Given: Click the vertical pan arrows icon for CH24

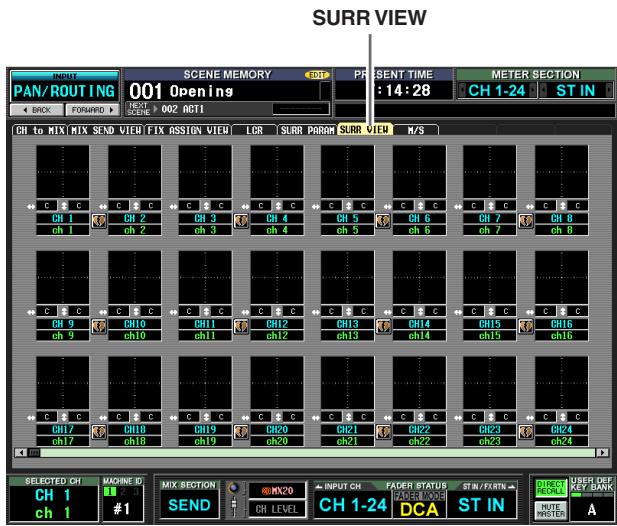Looking at the screenshot, I should pyautogui.click(x=562, y=417).
